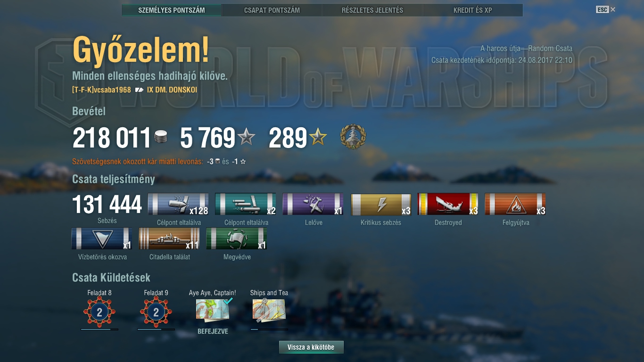Viewport: 644px width, 362px height.
Task: Click the Kritikus sebzés lightning ribbon
Action: click(381, 205)
